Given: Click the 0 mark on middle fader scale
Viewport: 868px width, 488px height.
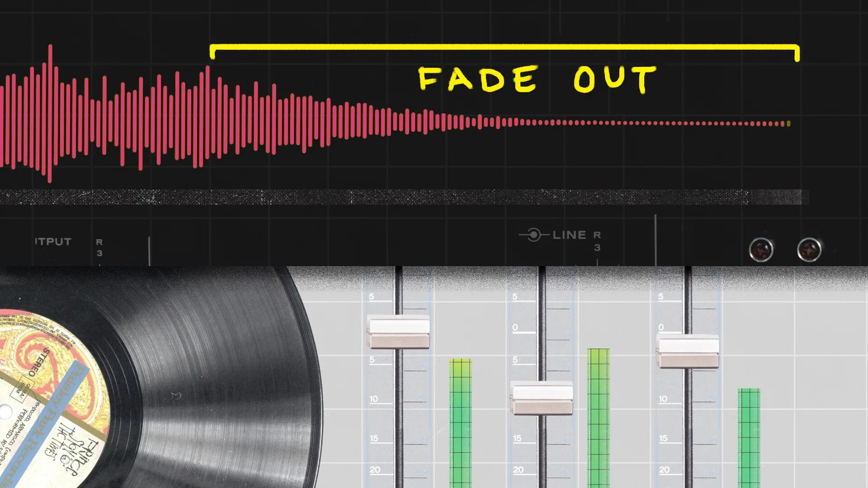Looking at the screenshot, I should 515,327.
